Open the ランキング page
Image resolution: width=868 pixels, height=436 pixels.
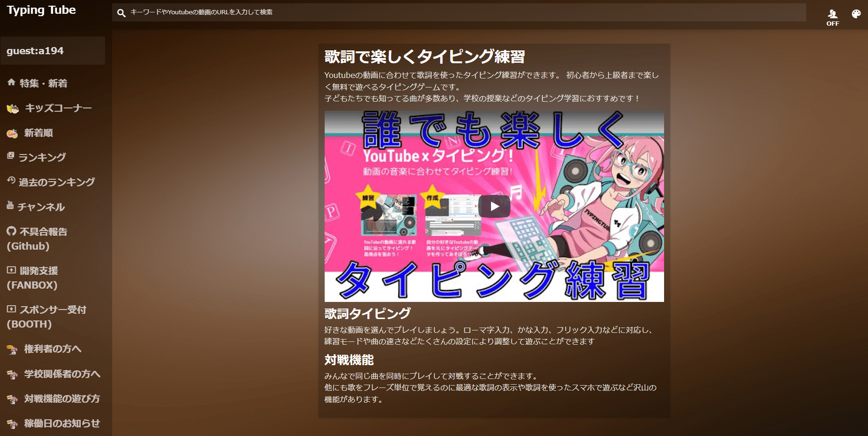tap(42, 157)
